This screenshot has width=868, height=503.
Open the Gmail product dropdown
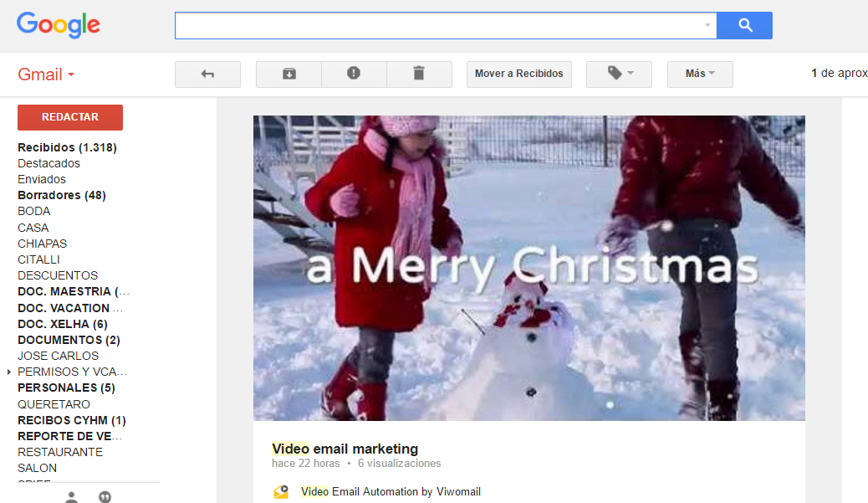[x=46, y=74]
